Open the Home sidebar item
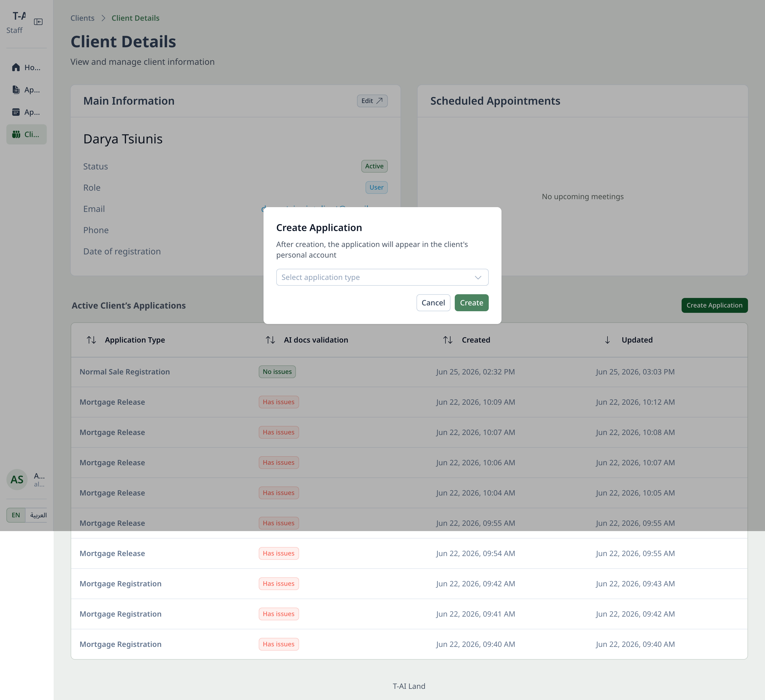The image size is (765, 700). click(26, 67)
